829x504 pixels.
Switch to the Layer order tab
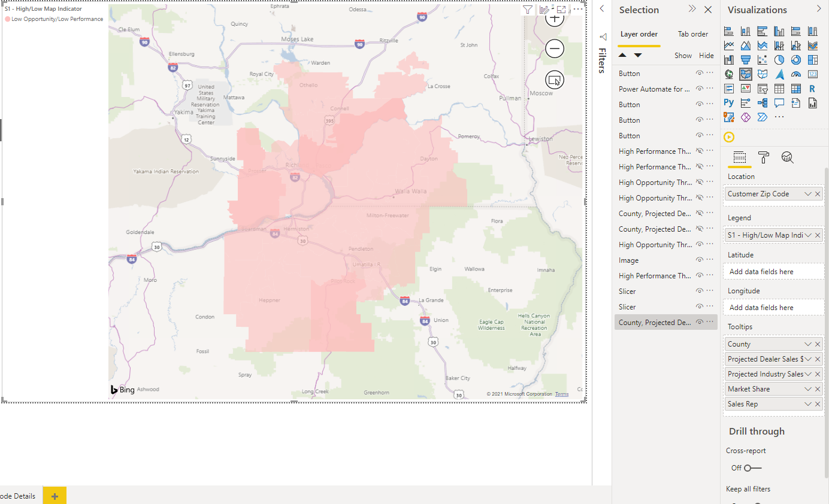tap(639, 34)
